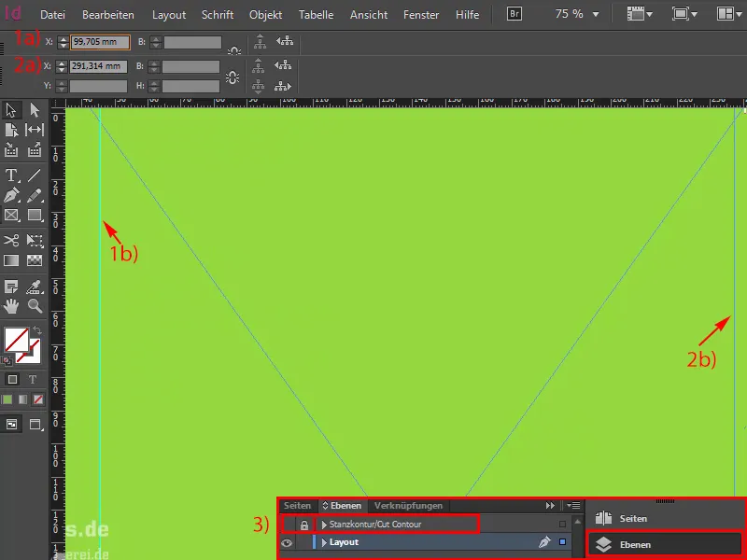This screenshot has height=560, width=747.
Task: Open the Layout menu
Action: (169, 15)
